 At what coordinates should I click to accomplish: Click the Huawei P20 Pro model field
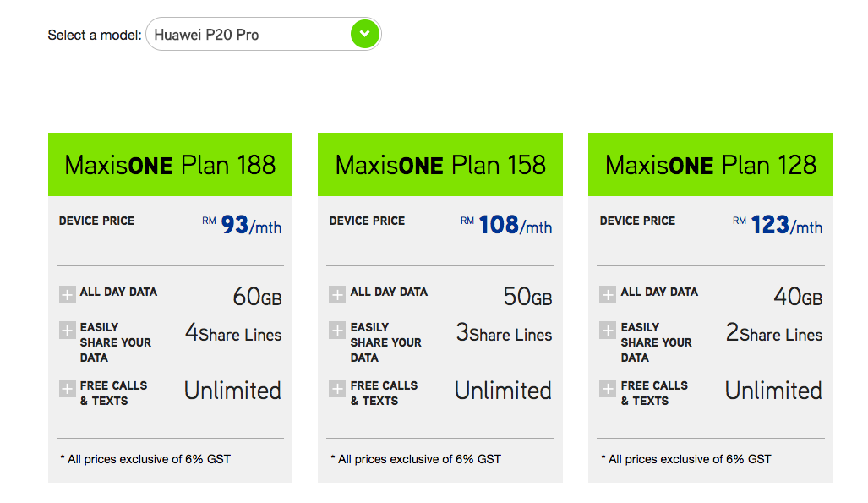point(264,34)
